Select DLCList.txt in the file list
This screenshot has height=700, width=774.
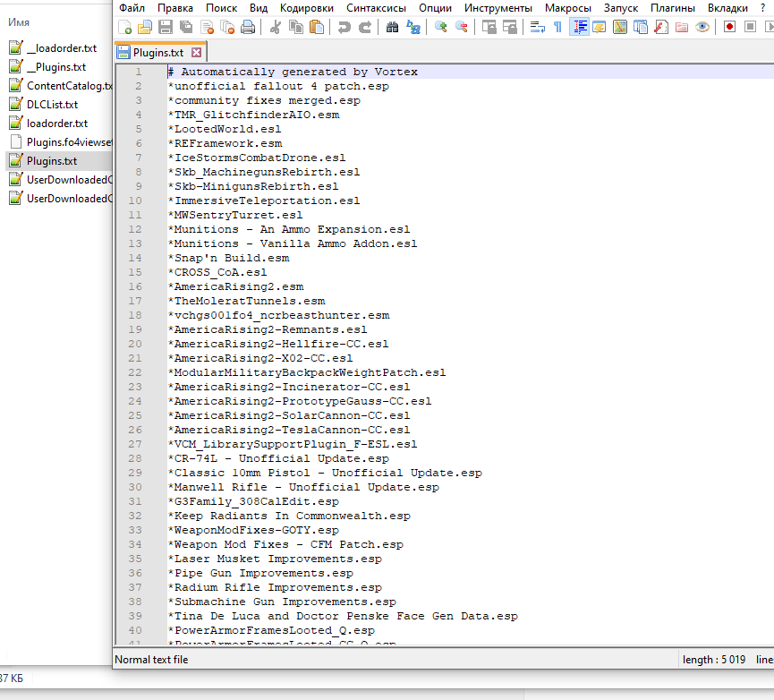[x=52, y=104]
